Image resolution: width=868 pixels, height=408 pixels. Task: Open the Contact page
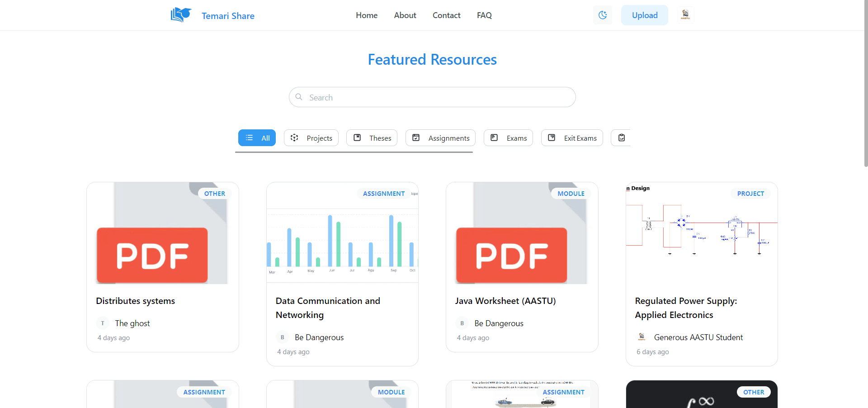(x=447, y=15)
